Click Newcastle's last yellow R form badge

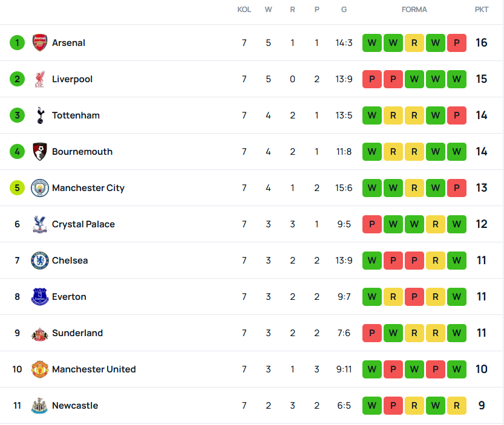[457, 406]
